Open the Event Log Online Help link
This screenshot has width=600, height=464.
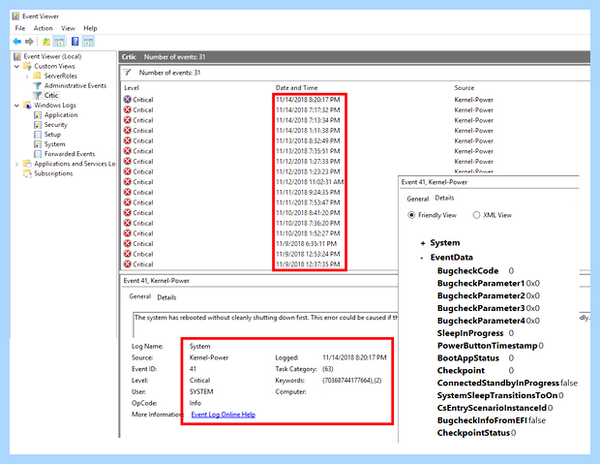(223, 414)
